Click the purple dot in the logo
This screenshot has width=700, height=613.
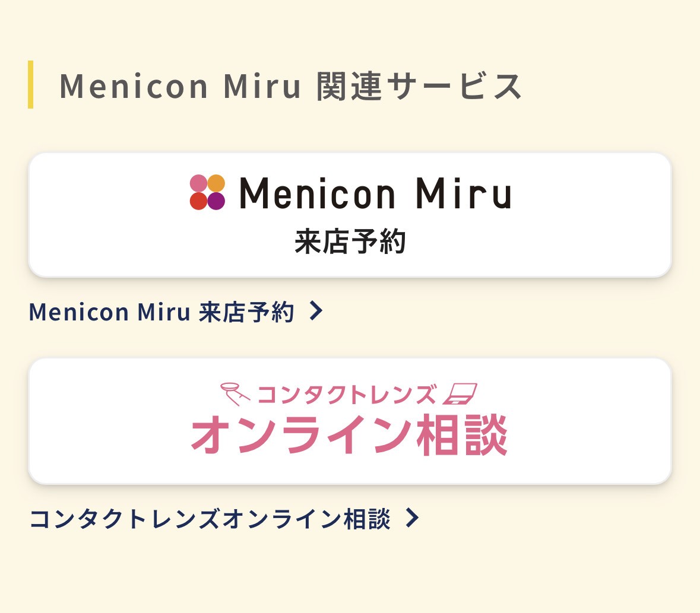click(x=216, y=201)
